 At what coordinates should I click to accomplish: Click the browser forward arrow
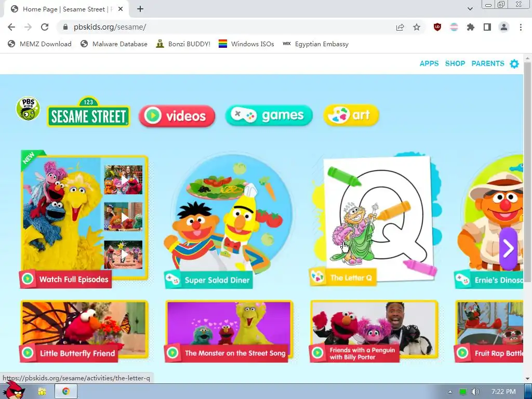pos(28,27)
